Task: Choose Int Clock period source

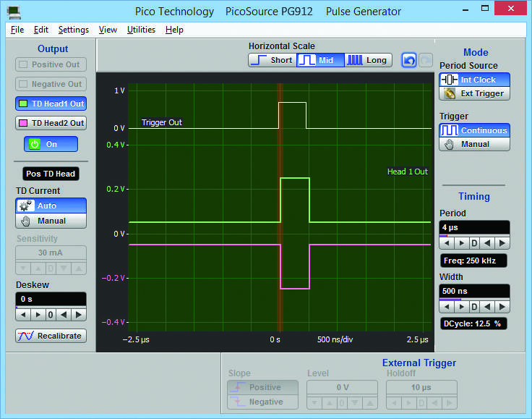Action: tap(474, 80)
